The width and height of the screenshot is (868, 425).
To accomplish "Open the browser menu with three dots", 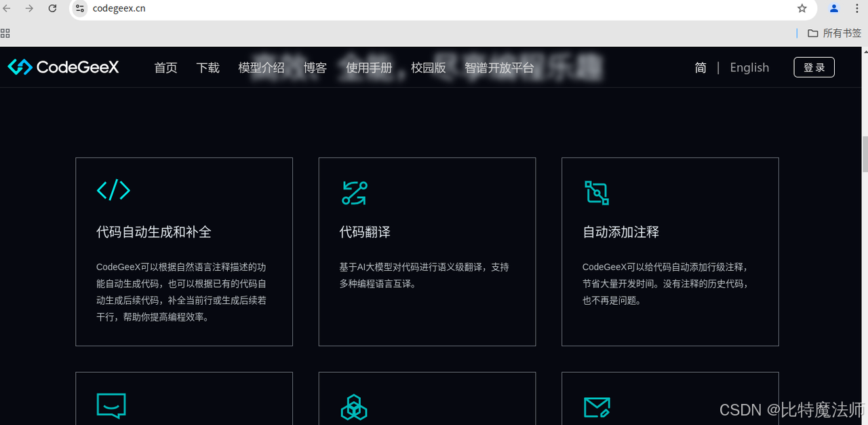I will point(857,10).
